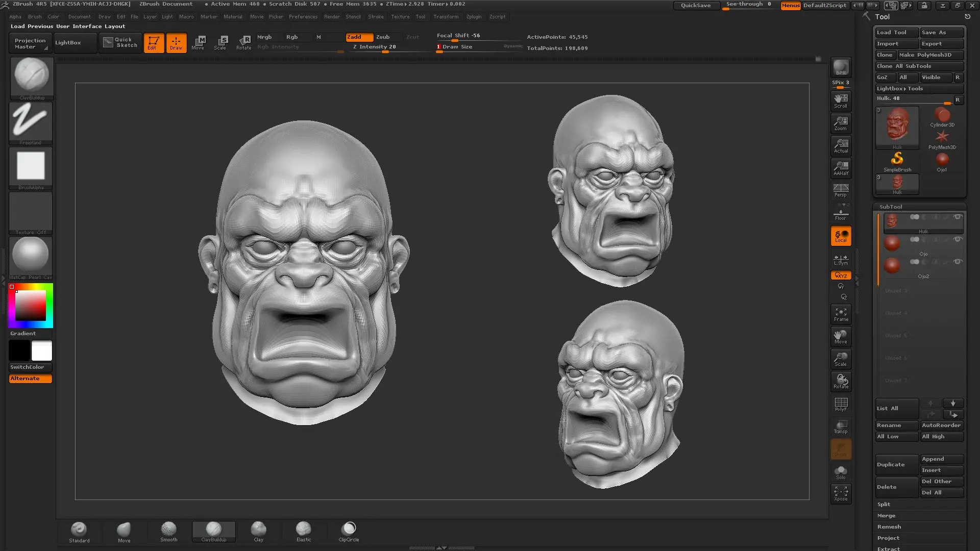This screenshot has width=980, height=551.
Task: Open LightBox browser
Action: (75, 43)
